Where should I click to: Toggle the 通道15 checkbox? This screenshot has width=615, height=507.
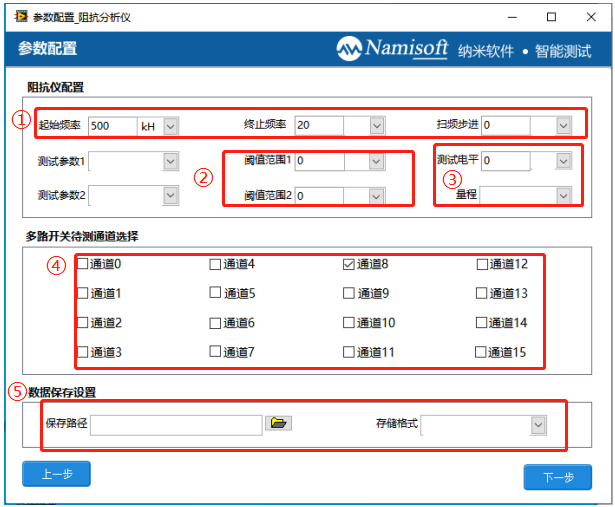pos(480,352)
